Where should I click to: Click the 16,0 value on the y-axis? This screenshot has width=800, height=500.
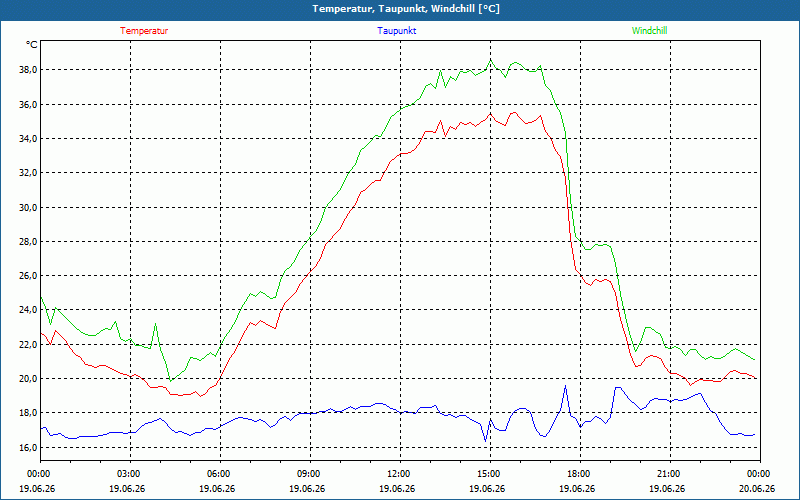coord(29,447)
